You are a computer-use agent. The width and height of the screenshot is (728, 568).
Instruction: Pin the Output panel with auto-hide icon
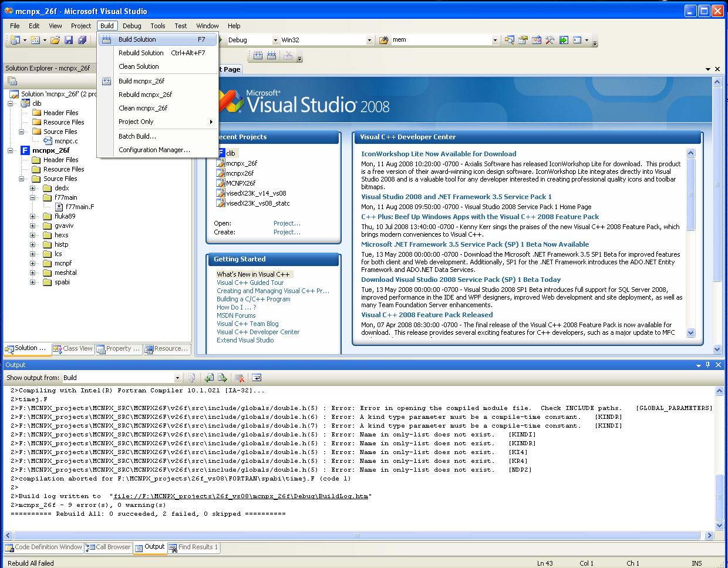tap(708, 365)
